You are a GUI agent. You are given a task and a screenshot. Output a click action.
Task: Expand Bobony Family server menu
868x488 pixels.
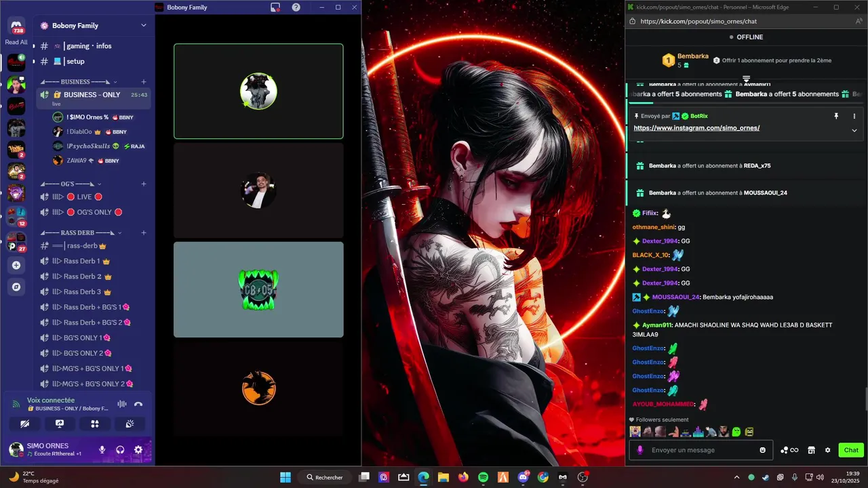[x=143, y=25]
